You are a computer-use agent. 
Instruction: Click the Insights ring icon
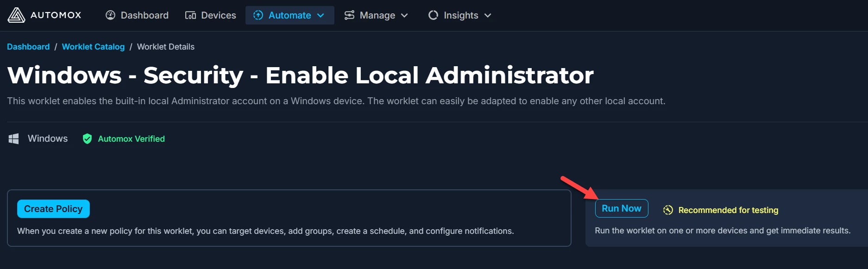(433, 15)
